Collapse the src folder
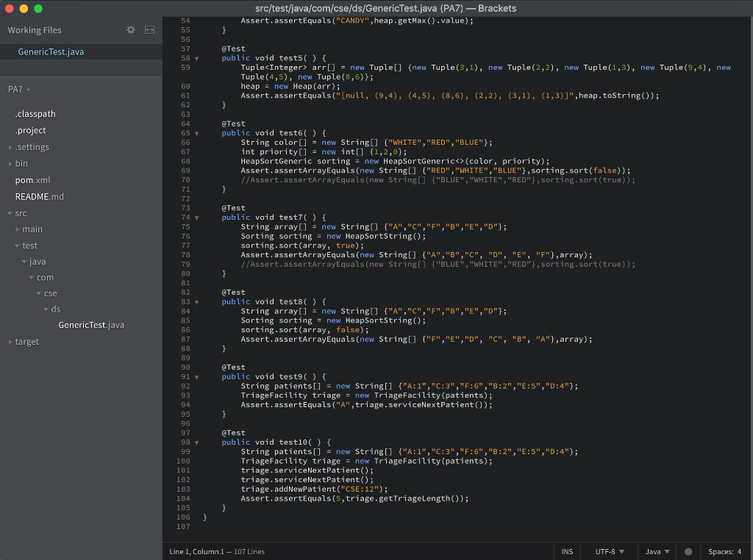 coord(10,214)
